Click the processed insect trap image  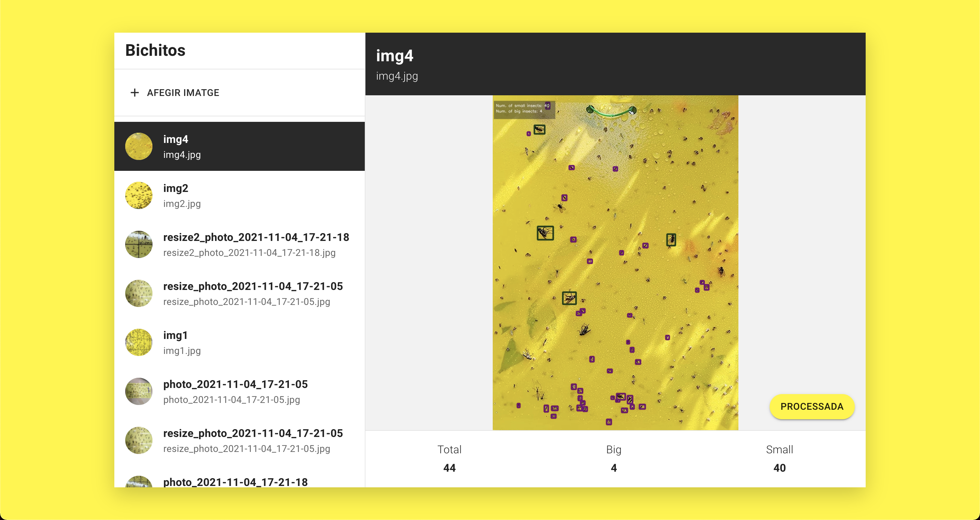pos(615,262)
